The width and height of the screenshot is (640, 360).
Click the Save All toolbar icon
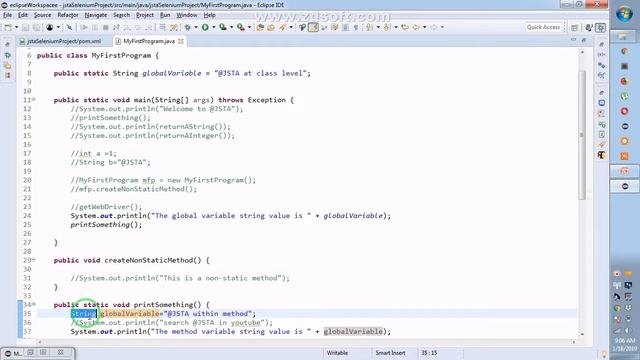36,27
